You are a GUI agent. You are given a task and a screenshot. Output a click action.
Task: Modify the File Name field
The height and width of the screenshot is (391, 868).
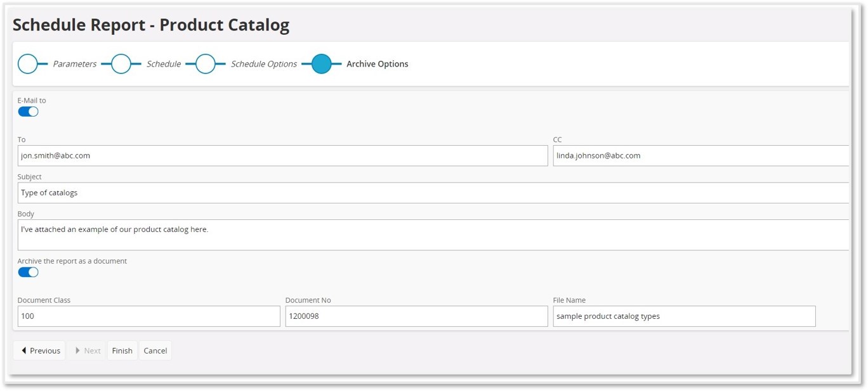click(684, 316)
